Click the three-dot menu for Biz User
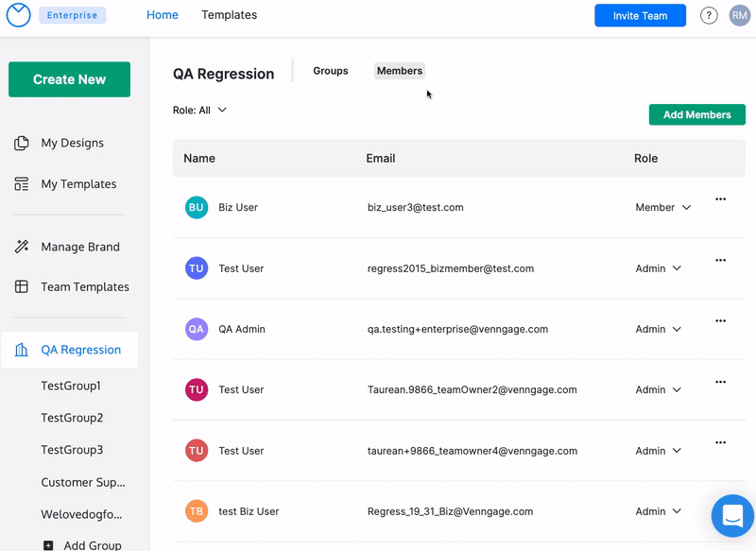Image resolution: width=756 pixels, height=551 pixels. (x=720, y=199)
